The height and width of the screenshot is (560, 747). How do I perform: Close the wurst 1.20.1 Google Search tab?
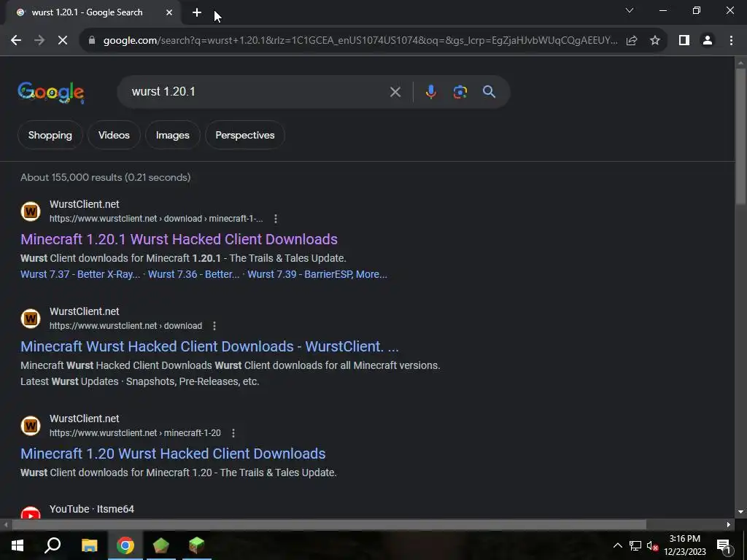coord(169,12)
